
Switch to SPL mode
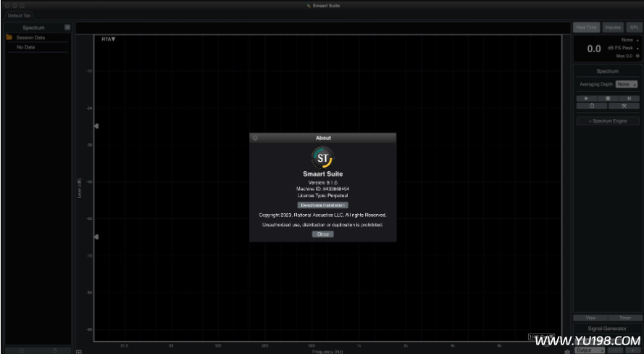[634, 27]
